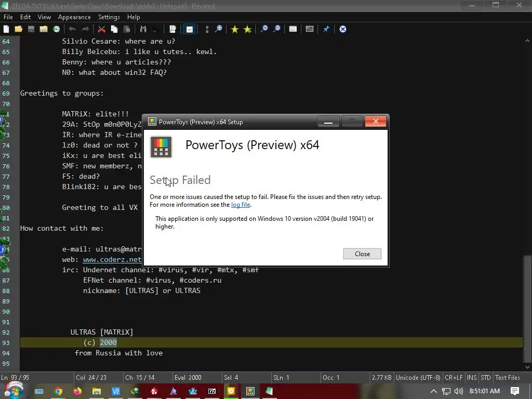
Task: Add to favorites with star-plus icon
Action: (247, 29)
